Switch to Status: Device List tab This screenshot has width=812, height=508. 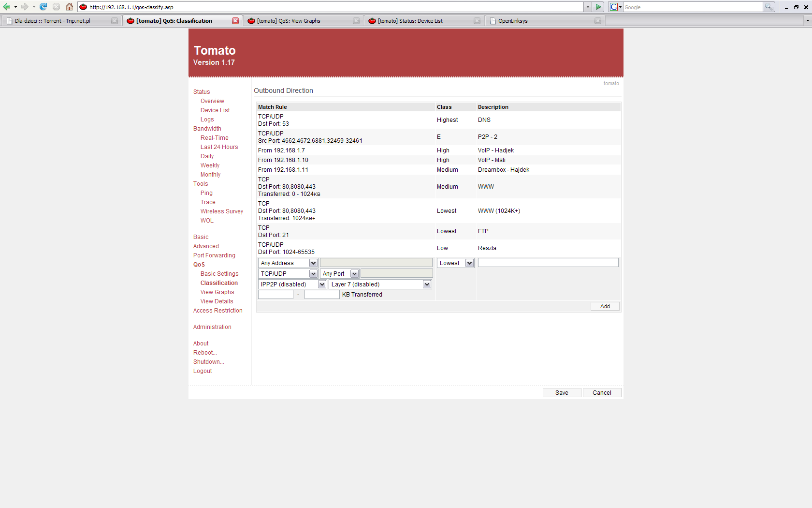[x=423, y=21]
